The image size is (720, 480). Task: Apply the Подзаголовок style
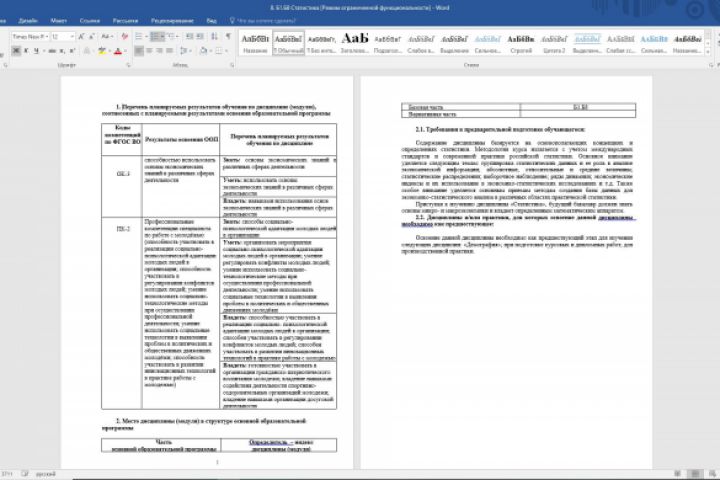point(388,43)
